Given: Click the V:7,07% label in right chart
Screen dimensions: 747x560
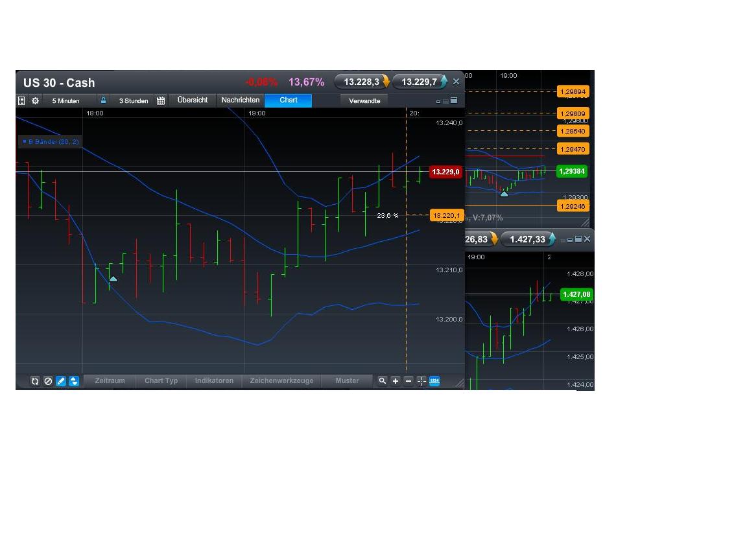Looking at the screenshot, I should (488, 218).
